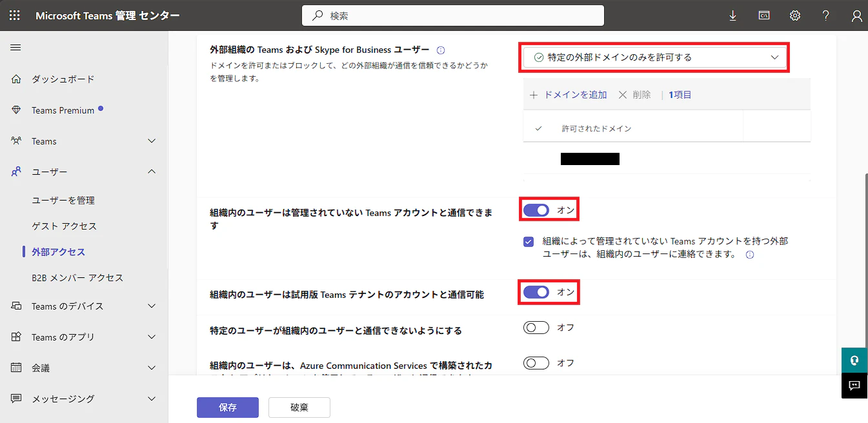
Task: Click the 保存 button
Action: [x=228, y=408]
